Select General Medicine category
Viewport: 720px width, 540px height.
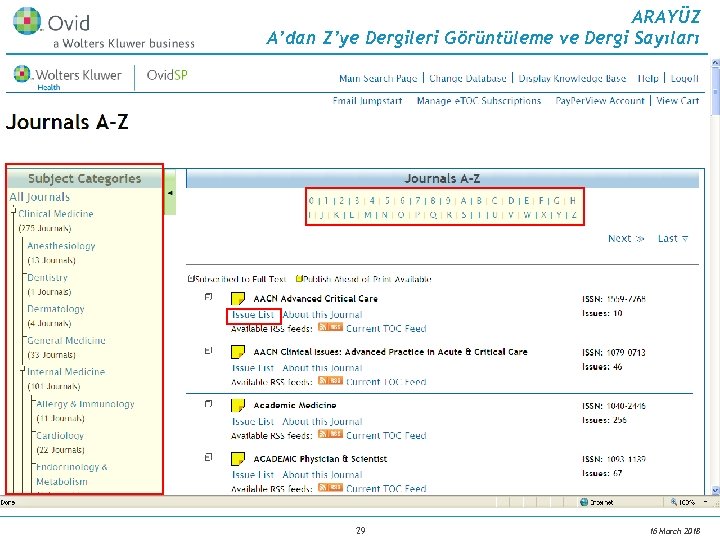[x=66, y=340]
